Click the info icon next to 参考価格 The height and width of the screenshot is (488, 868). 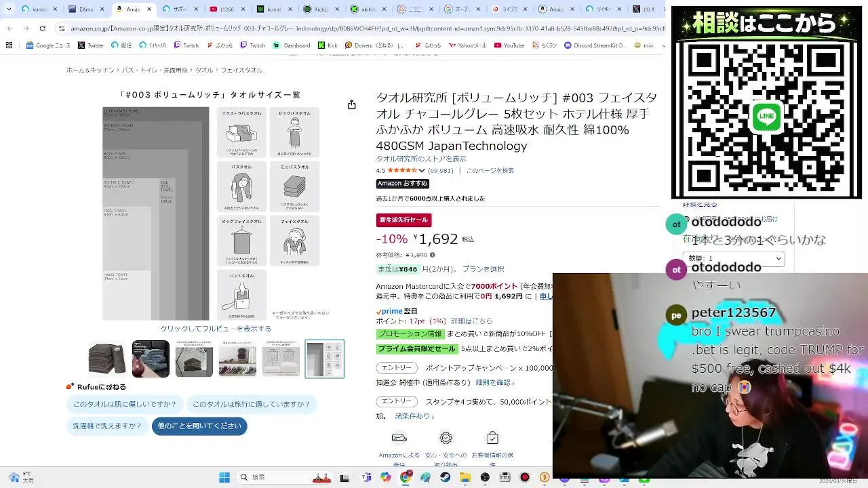pos(432,255)
